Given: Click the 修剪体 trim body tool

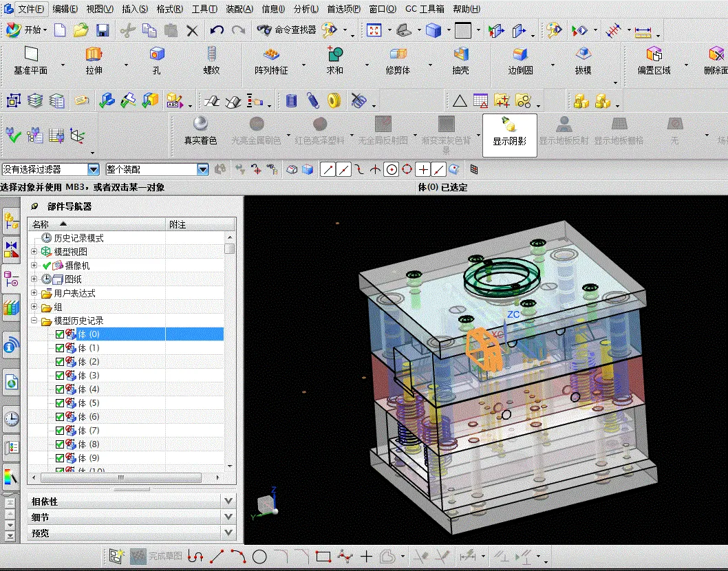Looking at the screenshot, I should (x=398, y=61).
